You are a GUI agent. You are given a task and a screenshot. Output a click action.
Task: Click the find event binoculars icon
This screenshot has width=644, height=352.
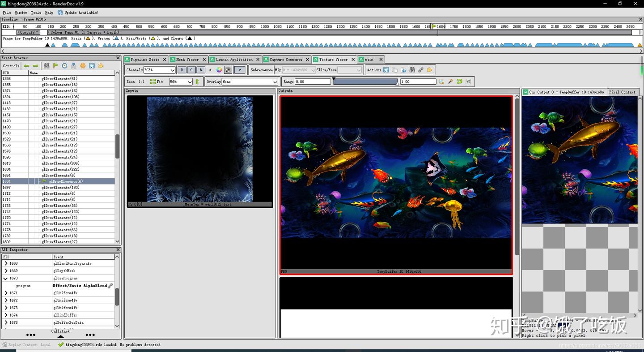coord(47,66)
